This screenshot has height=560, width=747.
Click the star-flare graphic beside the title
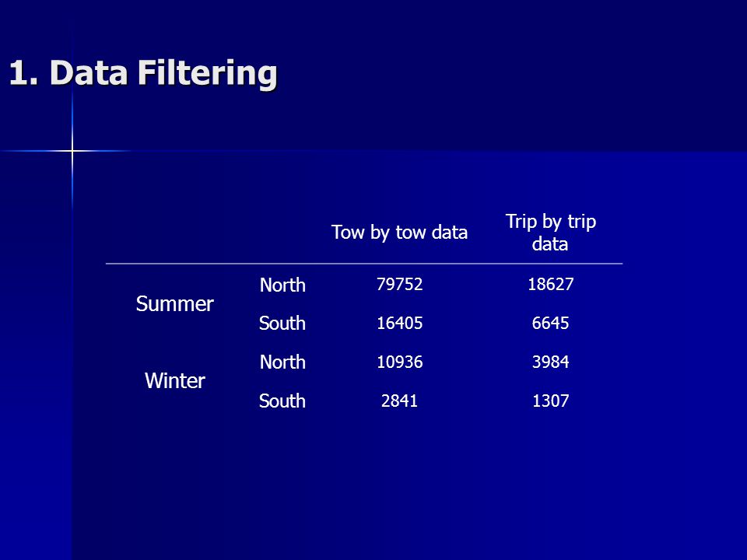point(72,151)
